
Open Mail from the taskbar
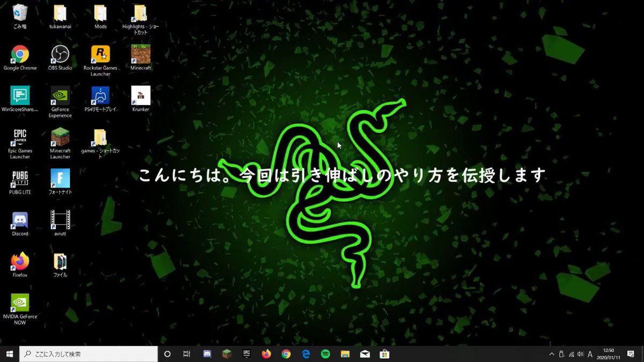point(365,354)
